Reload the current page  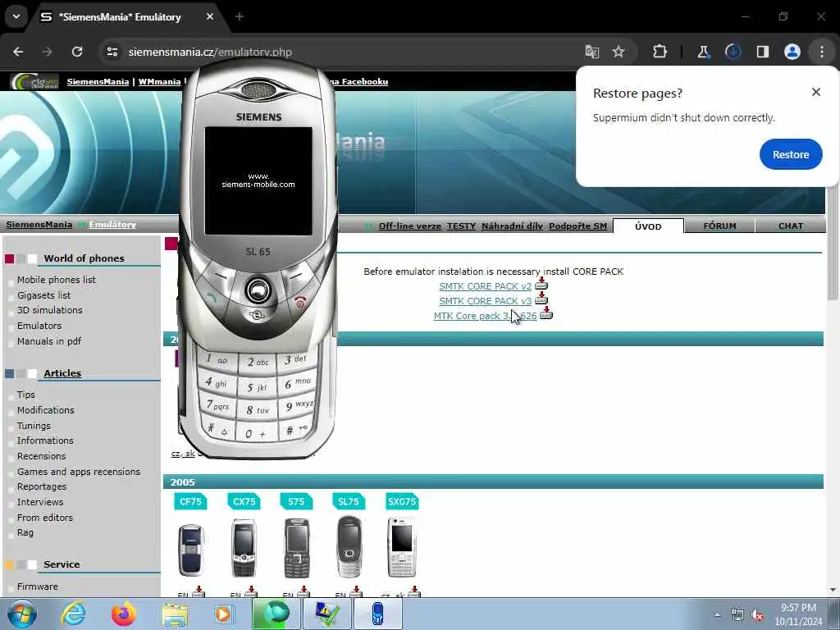[77, 52]
